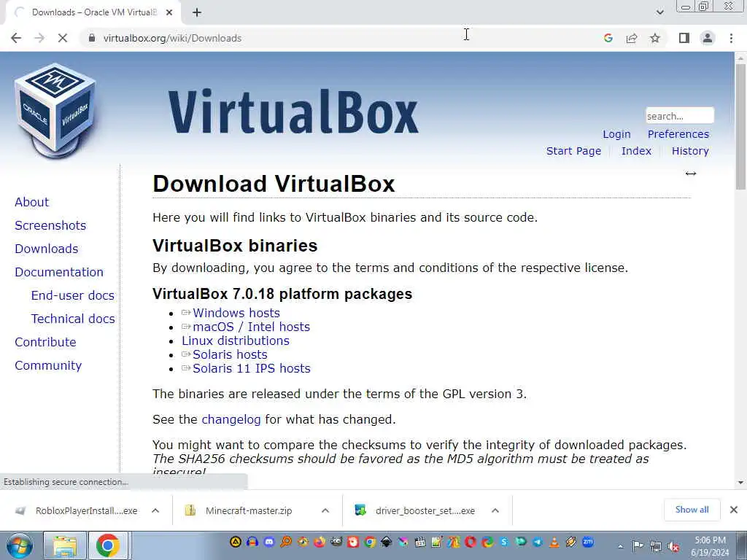Open the Linux distributions link
Image resolution: width=747 pixels, height=560 pixels.
[236, 341]
